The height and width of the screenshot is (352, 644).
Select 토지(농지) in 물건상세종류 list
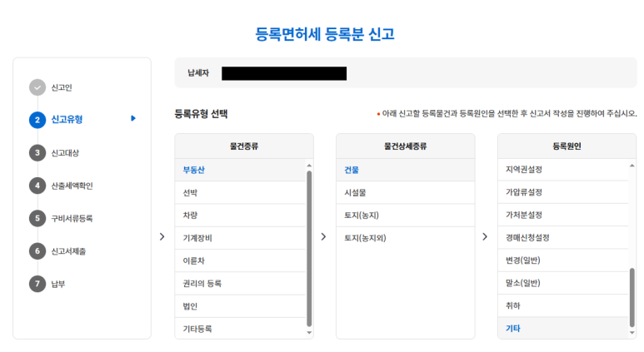point(406,216)
